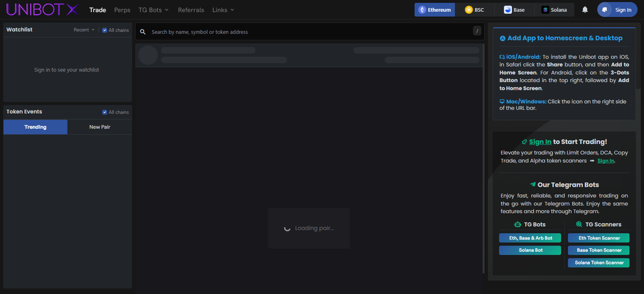Click the 'Loading pair...' indicator
Screen dimensions: 644x294
309,228
